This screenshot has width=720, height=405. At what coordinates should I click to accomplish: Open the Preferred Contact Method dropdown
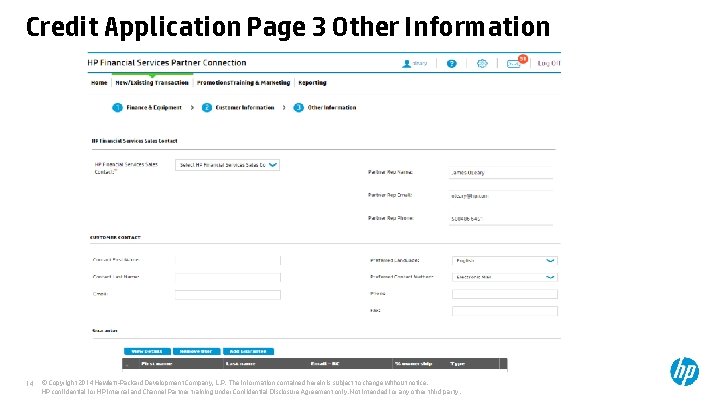coord(505,277)
